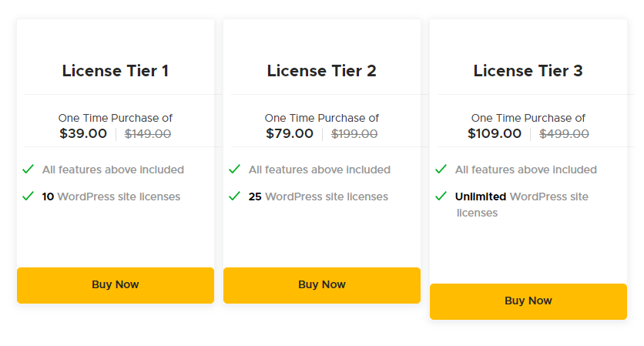Select the License Tier 1 heading

(116, 71)
